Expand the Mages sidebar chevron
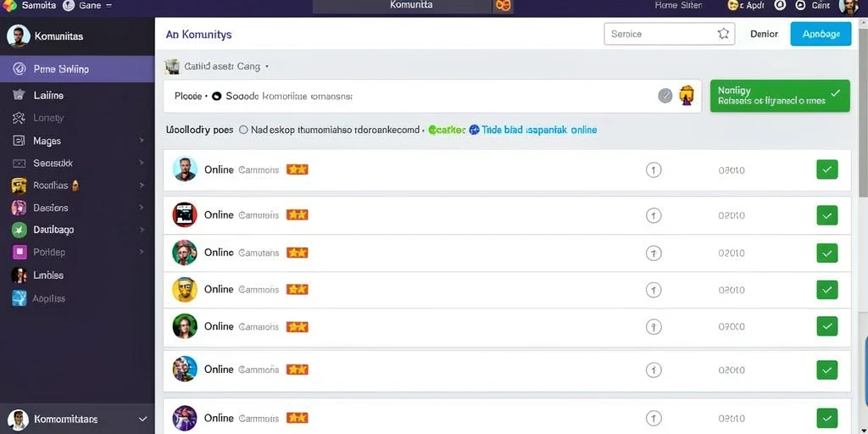 [x=142, y=141]
